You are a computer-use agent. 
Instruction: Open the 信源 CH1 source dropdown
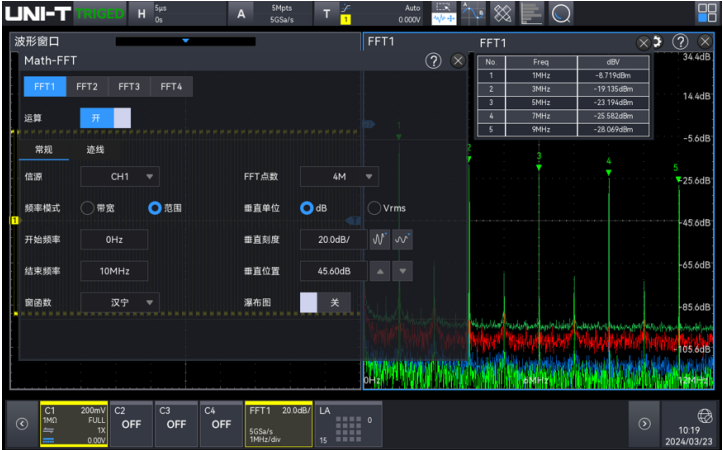pos(120,177)
